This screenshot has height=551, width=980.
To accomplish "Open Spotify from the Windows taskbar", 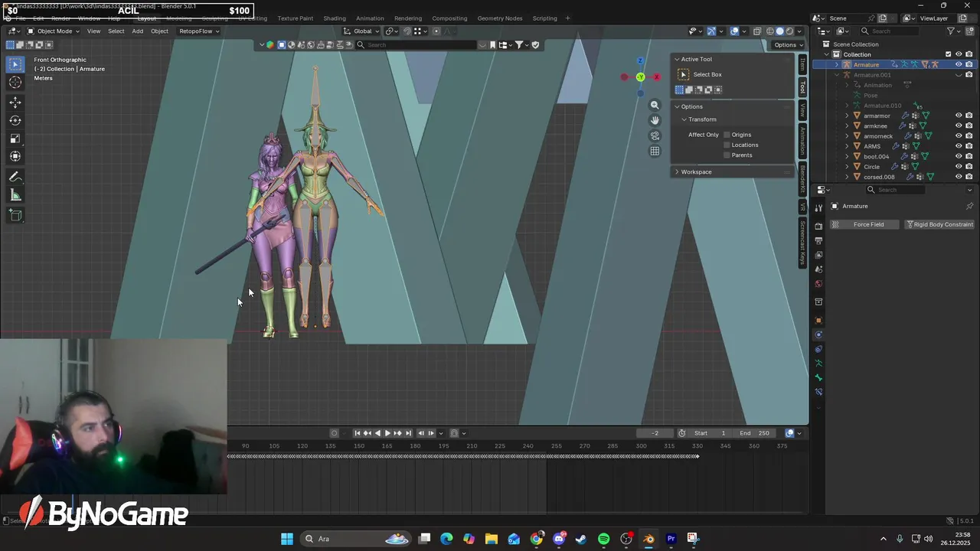I will point(603,539).
